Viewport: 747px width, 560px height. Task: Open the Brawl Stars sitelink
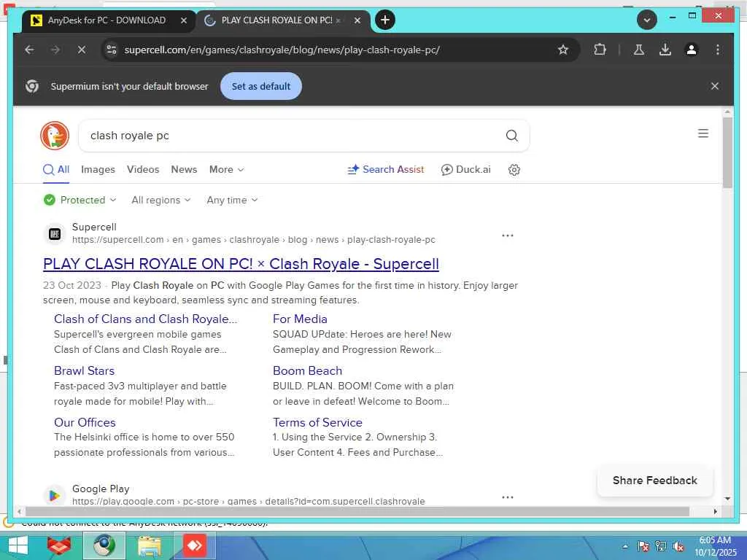tap(85, 371)
